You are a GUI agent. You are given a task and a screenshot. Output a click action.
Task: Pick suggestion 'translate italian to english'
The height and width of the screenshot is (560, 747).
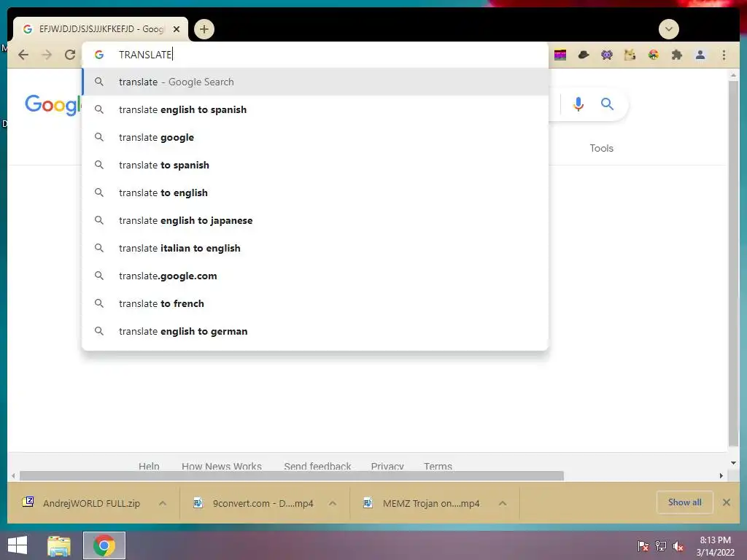click(x=315, y=248)
